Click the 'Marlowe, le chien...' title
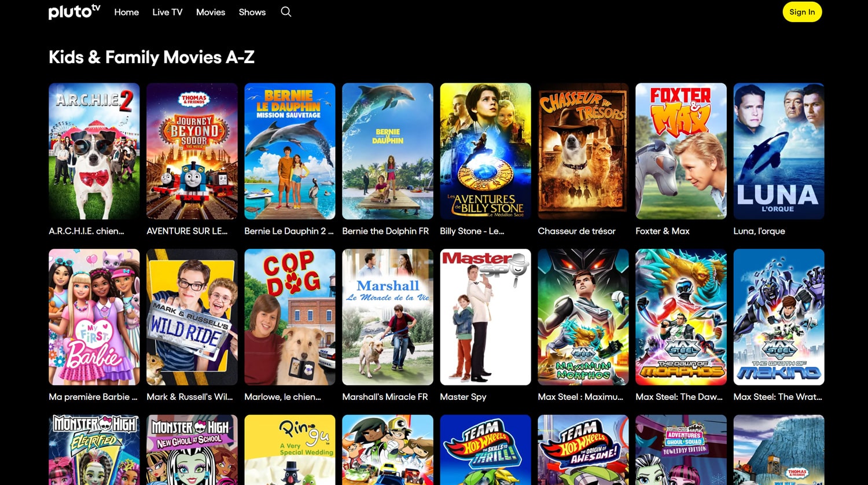 click(x=282, y=397)
